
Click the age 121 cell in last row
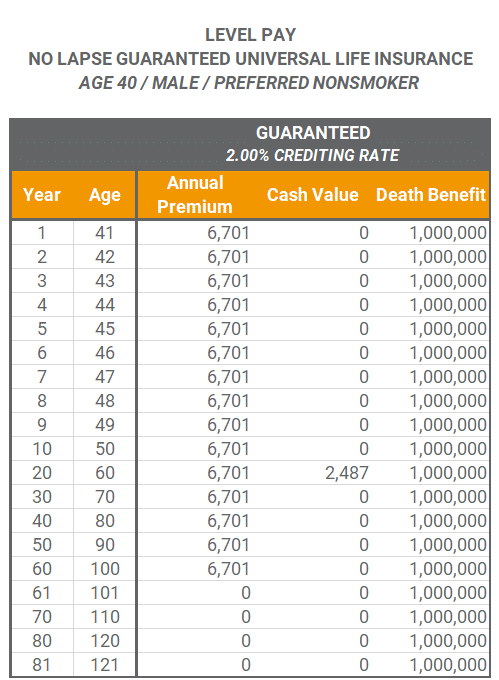pos(104,665)
